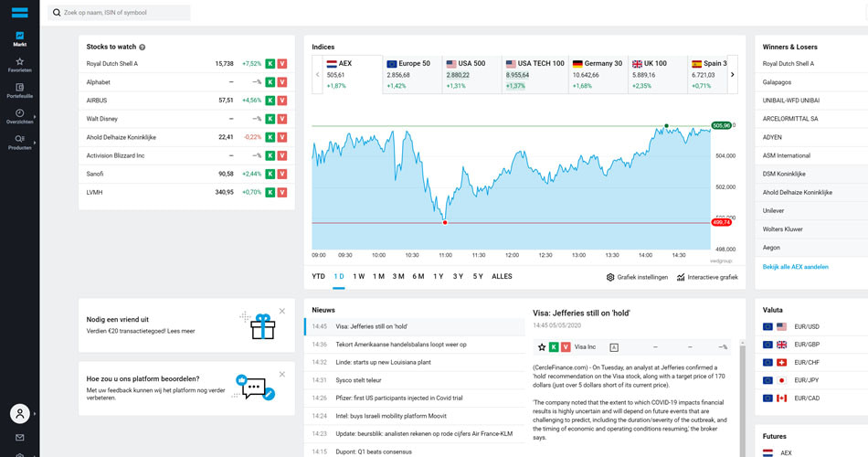Expand Producten submenu arrow

(35, 143)
